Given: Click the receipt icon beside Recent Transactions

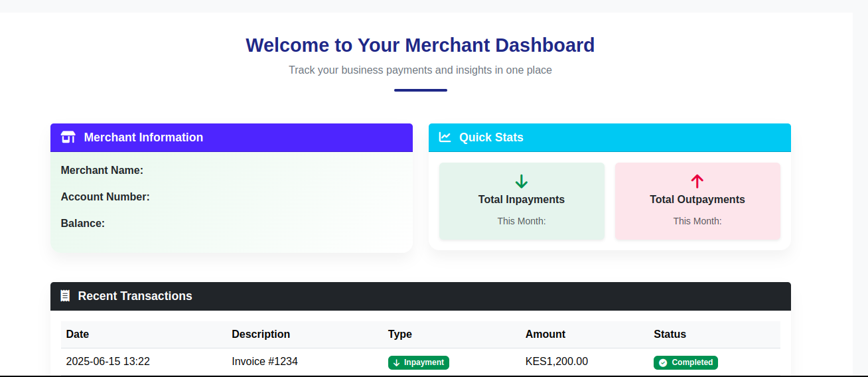Looking at the screenshot, I should point(65,296).
